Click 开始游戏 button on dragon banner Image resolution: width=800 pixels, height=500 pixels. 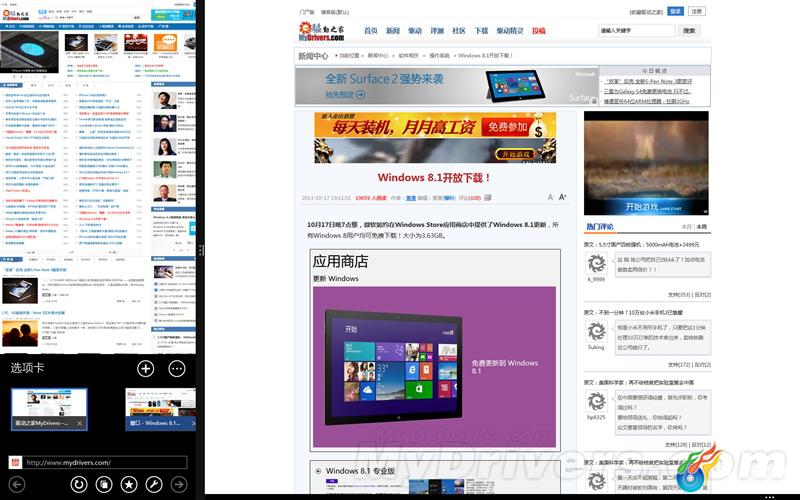click(x=515, y=154)
